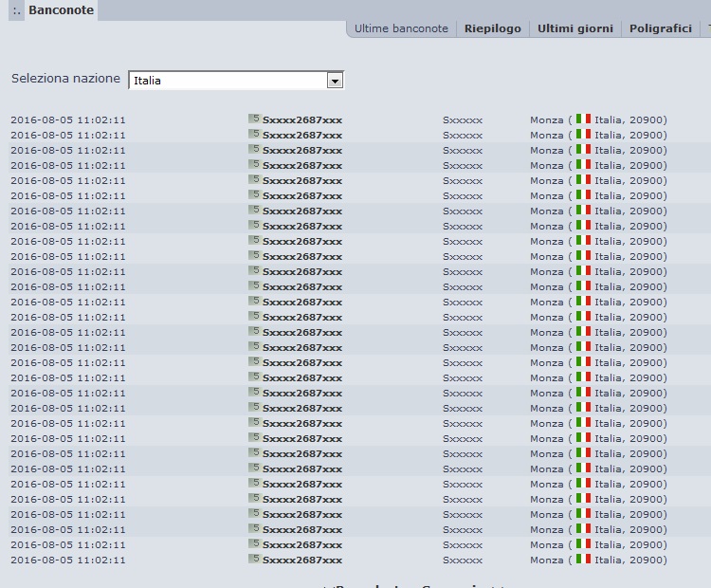Click the 5 euro note icon in first row

pos(255,119)
